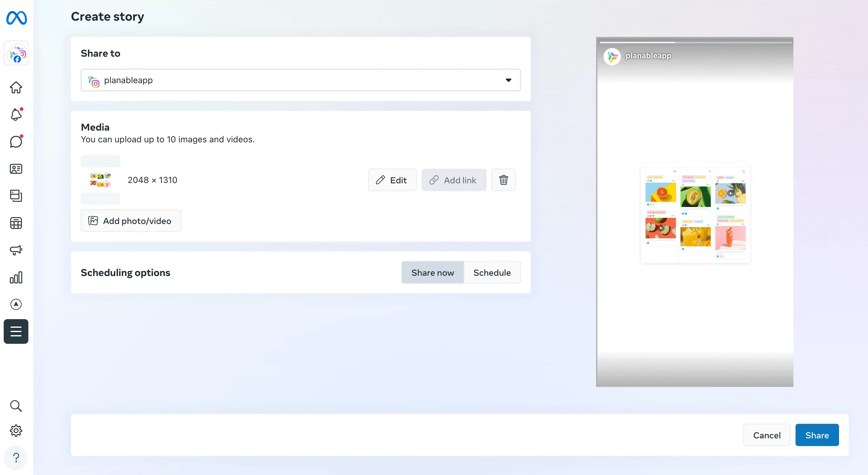Open Inbox chat bubble icon

click(x=16, y=142)
